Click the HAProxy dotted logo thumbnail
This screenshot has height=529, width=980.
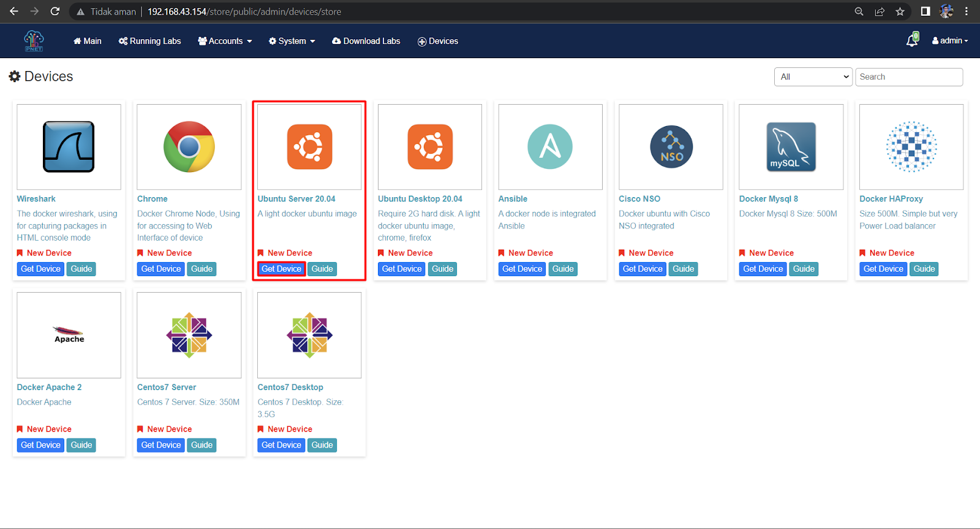point(911,147)
